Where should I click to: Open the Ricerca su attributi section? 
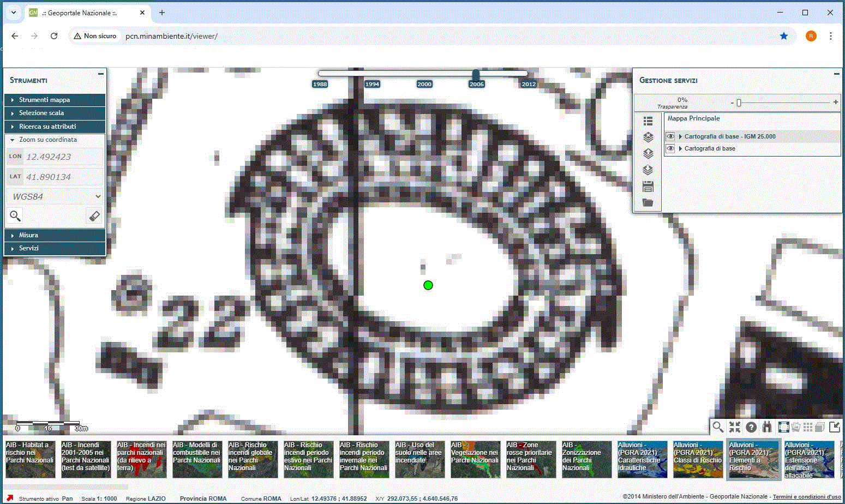click(47, 127)
